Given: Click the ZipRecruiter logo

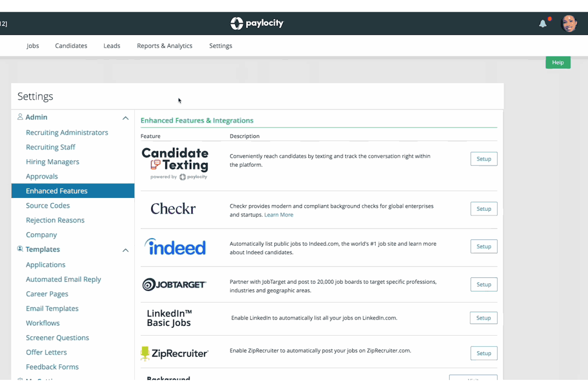Looking at the screenshot, I should click(174, 353).
